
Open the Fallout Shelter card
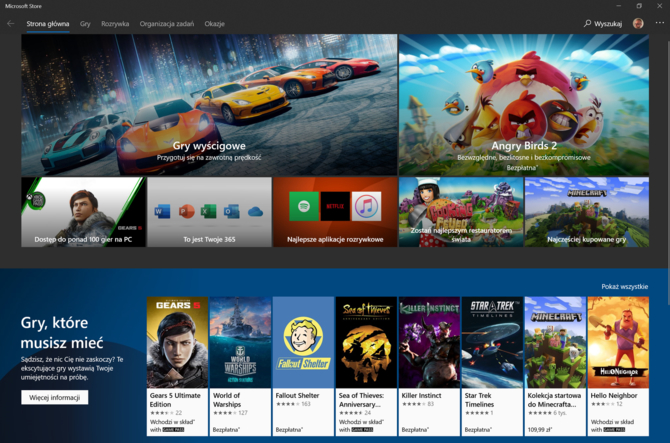pos(303,367)
